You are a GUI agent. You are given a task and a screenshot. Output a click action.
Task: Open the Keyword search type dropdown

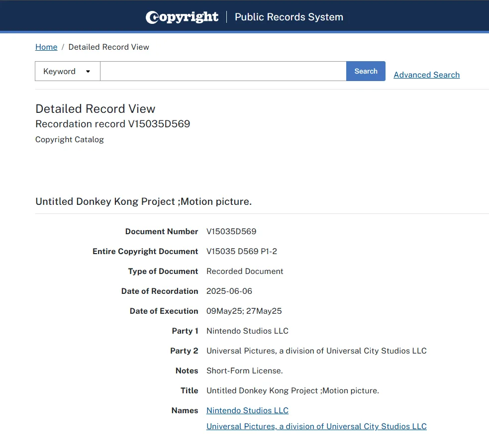68,72
